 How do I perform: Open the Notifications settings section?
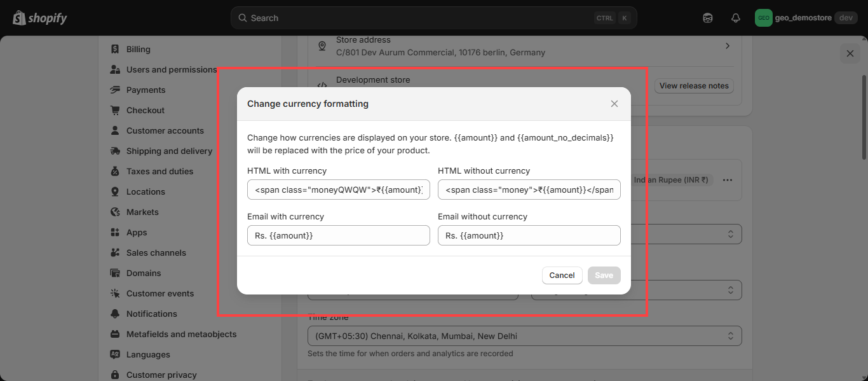point(151,314)
